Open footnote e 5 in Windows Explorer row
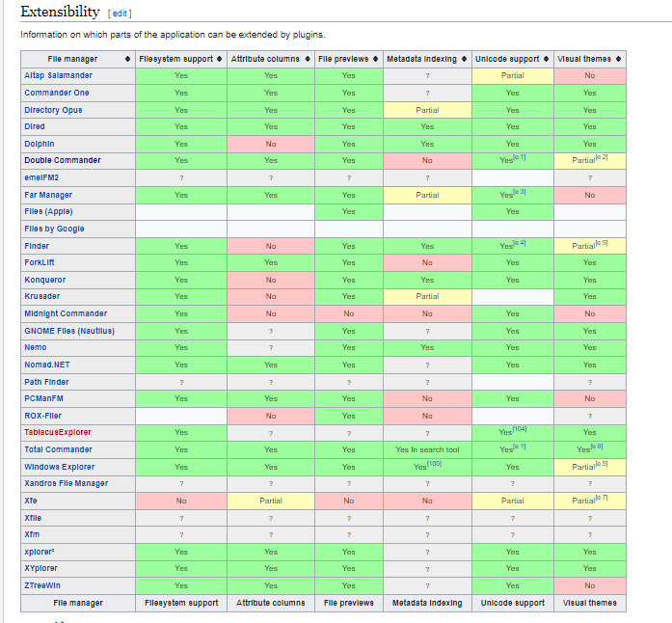The image size is (672, 623). pos(602,464)
